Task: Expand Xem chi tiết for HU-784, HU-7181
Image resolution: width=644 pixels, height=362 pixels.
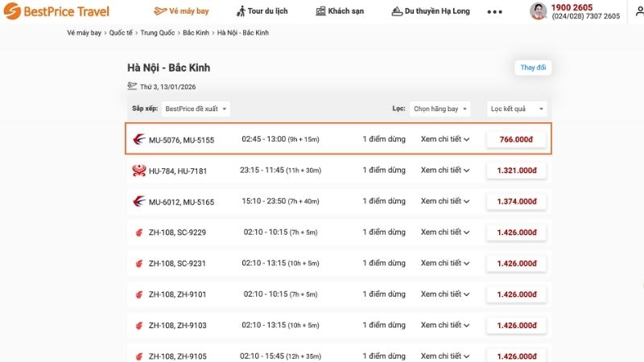Action: 445,170
